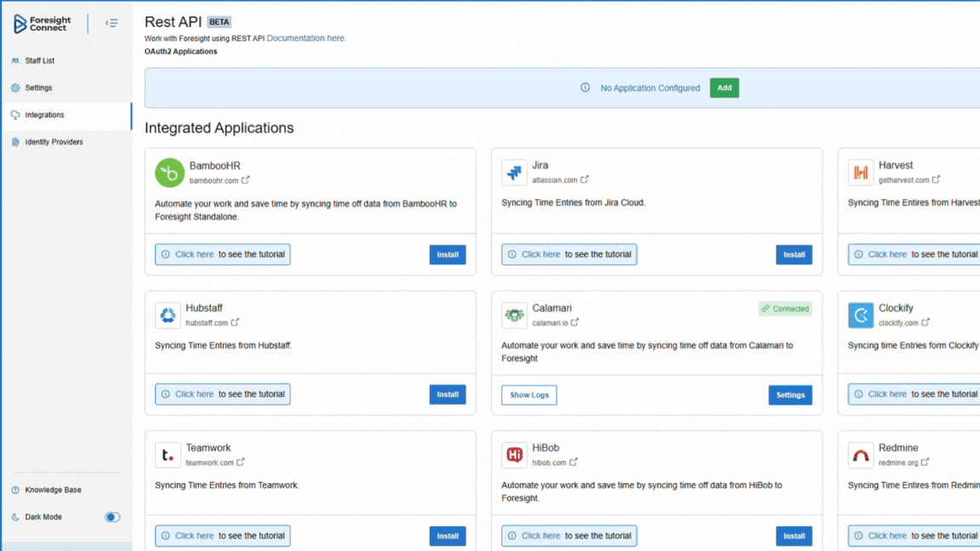Open Settings in the sidebar

tap(66, 88)
